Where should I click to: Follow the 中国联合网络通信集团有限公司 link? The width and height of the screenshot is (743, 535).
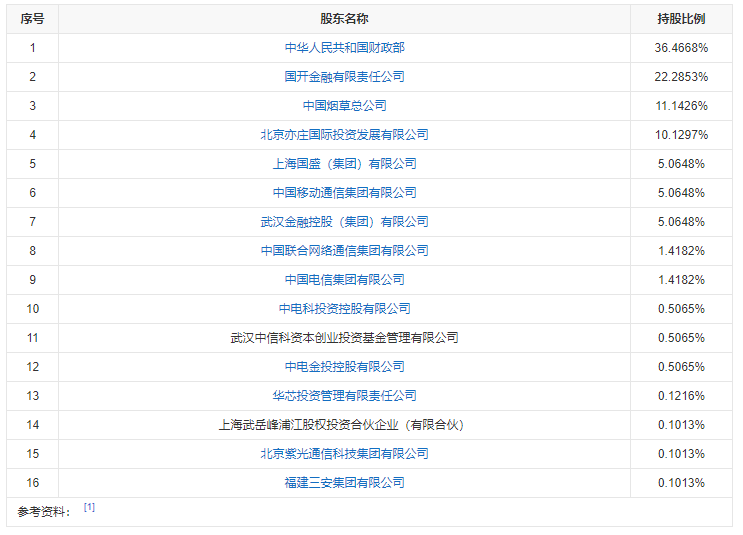[x=344, y=251]
